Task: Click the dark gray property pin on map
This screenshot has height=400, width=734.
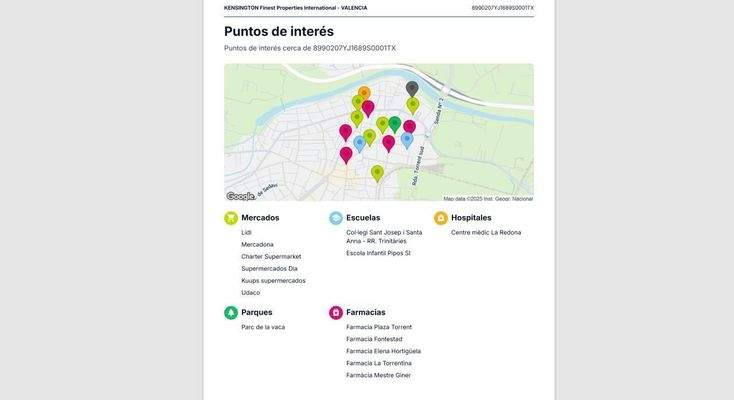Action: coord(412,88)
